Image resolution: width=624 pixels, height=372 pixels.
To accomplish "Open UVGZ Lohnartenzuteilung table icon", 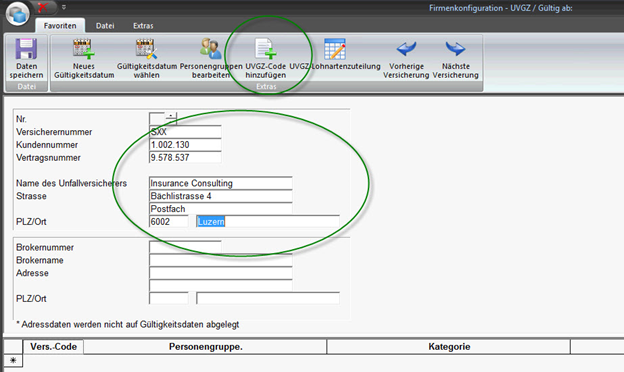I will (x=335, y=49).
